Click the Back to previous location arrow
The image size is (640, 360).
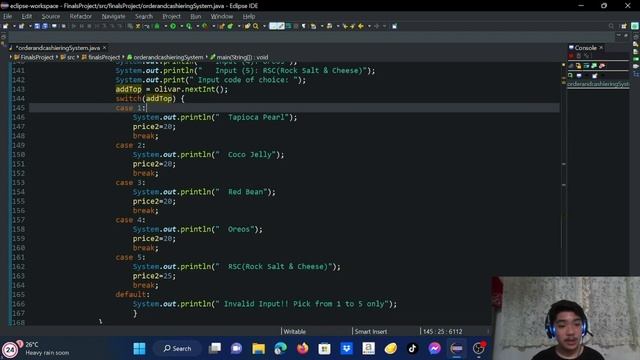pos(361,26)
